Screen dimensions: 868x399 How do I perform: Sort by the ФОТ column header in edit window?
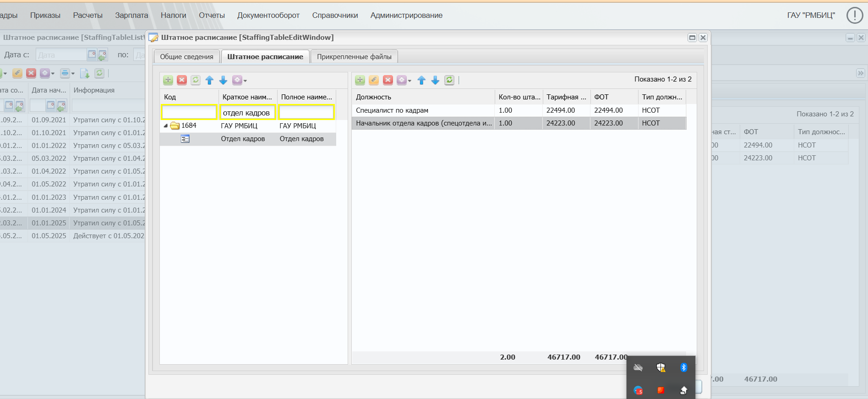click(x=614, y=97)
